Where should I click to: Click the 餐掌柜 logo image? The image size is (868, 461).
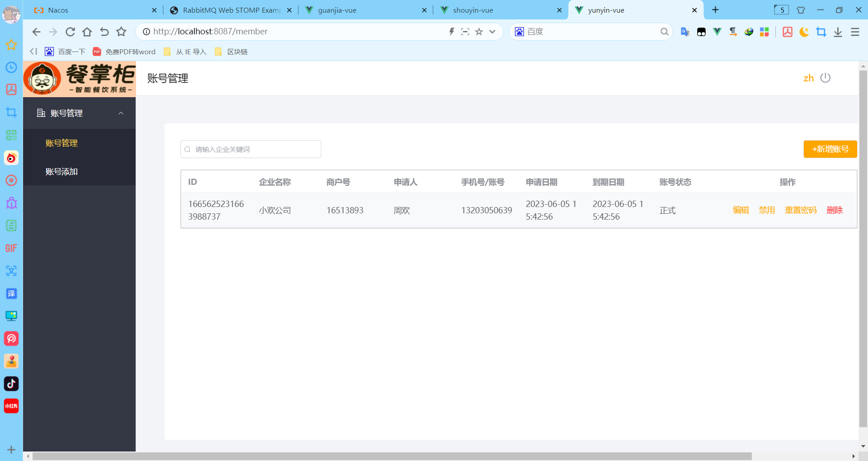pos(80,79)
